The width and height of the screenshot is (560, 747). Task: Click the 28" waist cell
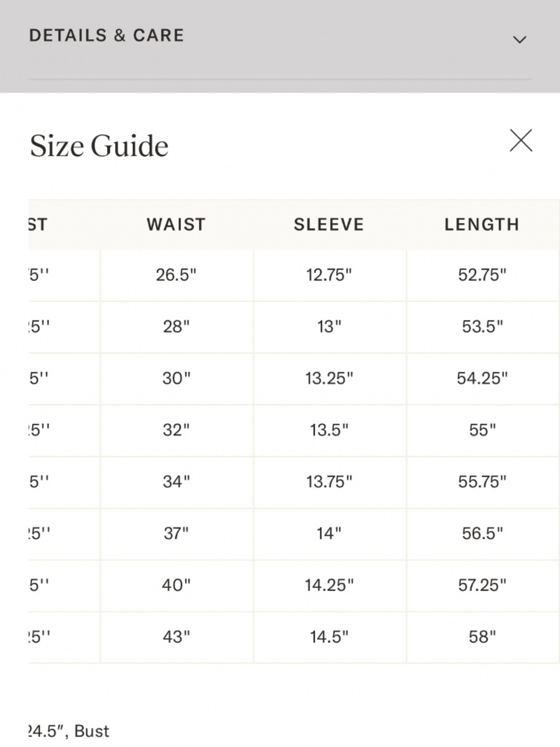[x=176, y=327]
